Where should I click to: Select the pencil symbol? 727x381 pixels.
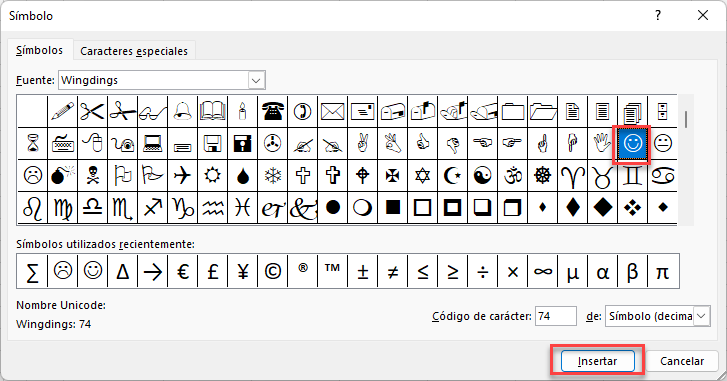tap(63, 112)
